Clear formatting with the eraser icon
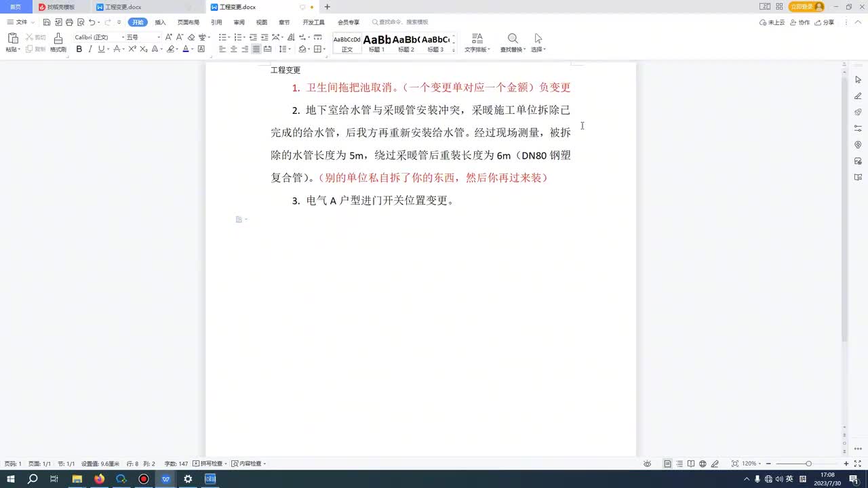868x488 pixels. tap(191, 37)
